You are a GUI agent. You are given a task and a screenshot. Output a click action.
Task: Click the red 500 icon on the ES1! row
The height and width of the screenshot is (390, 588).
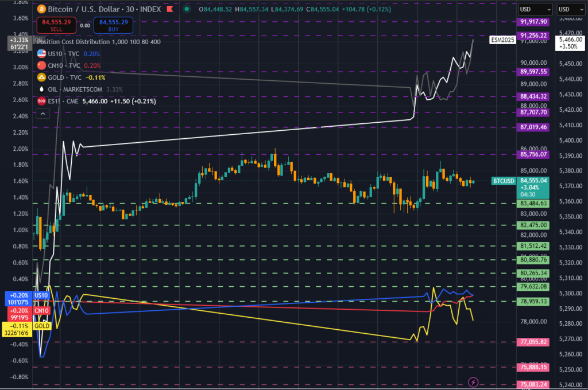click(x=41, y=101)
